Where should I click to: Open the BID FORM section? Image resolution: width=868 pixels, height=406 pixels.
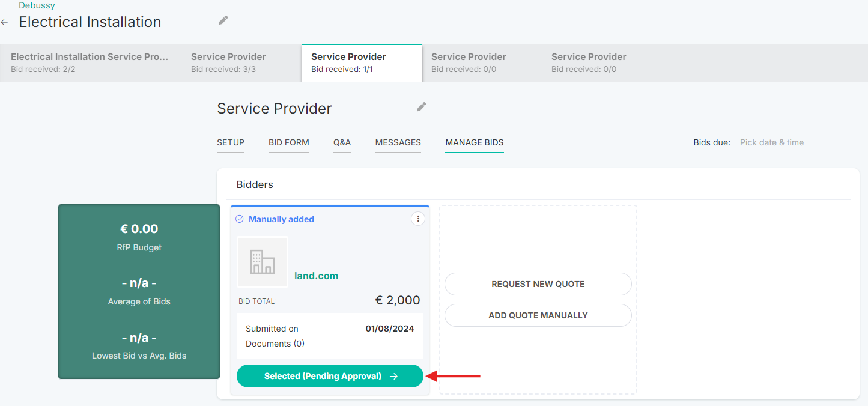(289, 143)
